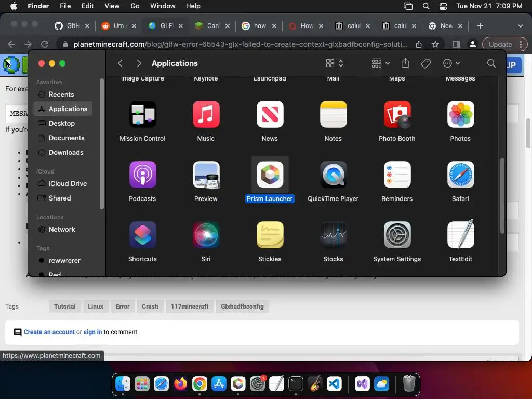
Task: Expand Chrome tab search chevron
Action: click(520, 26)
